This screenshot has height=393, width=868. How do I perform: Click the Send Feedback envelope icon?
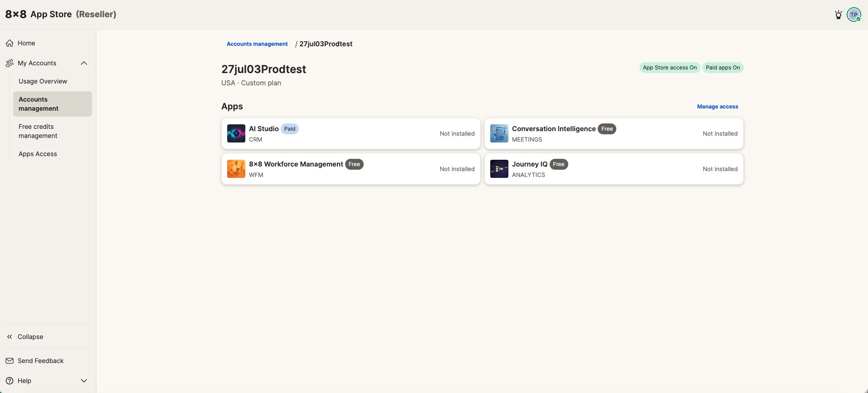pyautogui.click(x=10, y=361)
